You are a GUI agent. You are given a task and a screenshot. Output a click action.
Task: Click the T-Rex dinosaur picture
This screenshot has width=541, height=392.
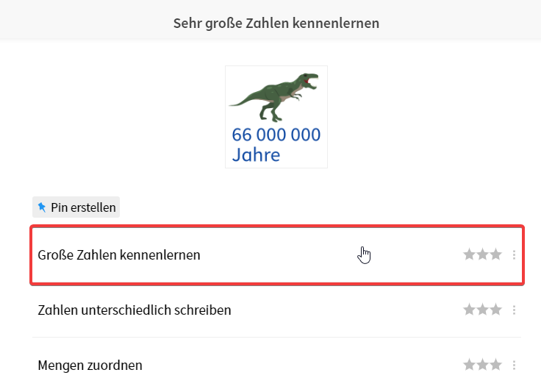click(273, 96)
